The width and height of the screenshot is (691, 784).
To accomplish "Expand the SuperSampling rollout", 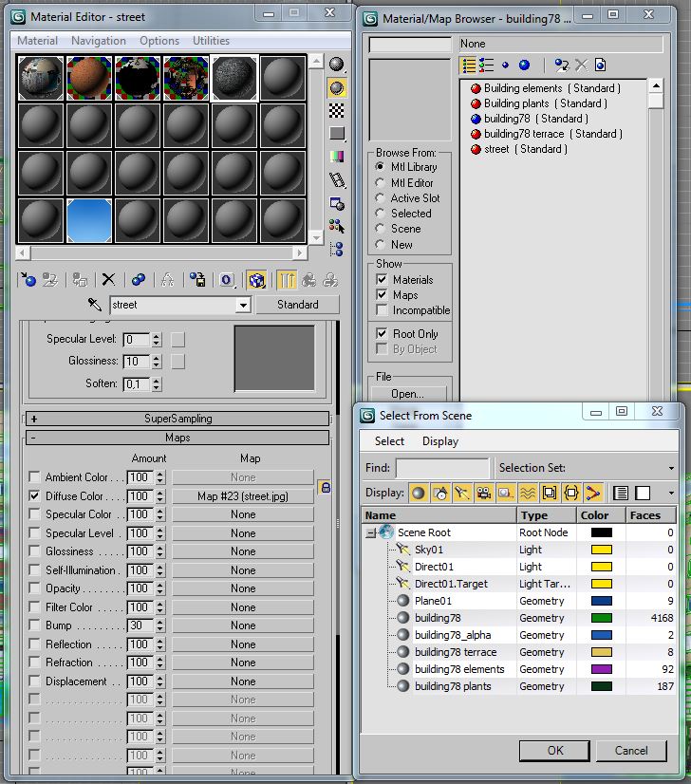I will [177, 419].
